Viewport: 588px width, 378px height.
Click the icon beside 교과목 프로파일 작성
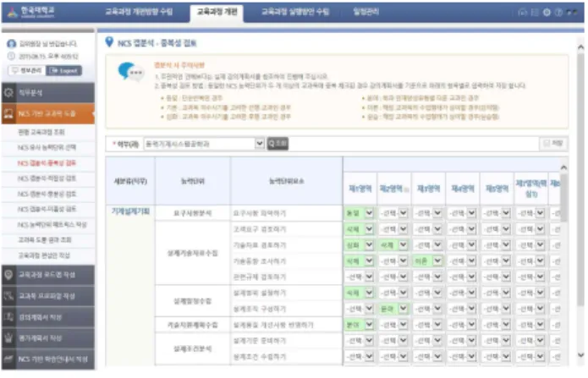[x=9, y=296]
